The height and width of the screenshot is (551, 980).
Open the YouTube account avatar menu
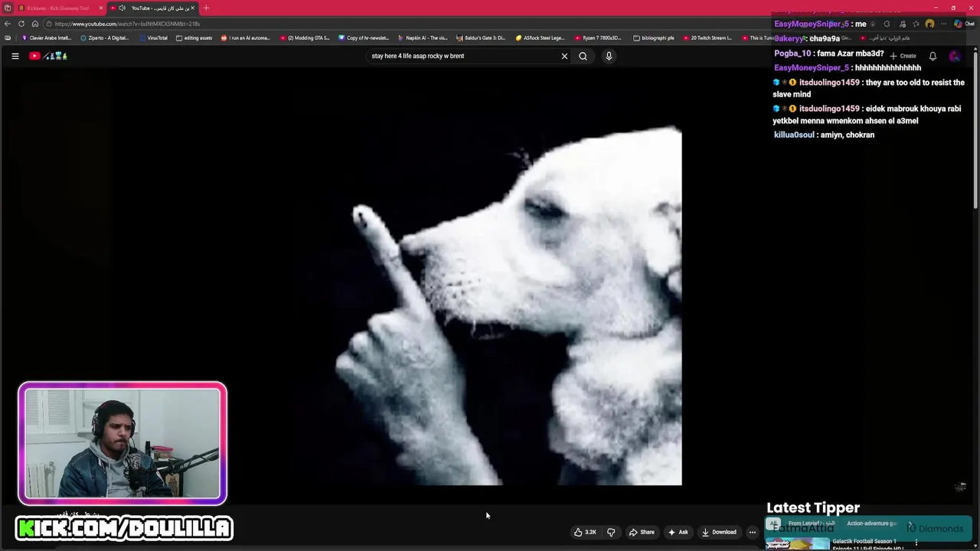(x=955, y=56)
